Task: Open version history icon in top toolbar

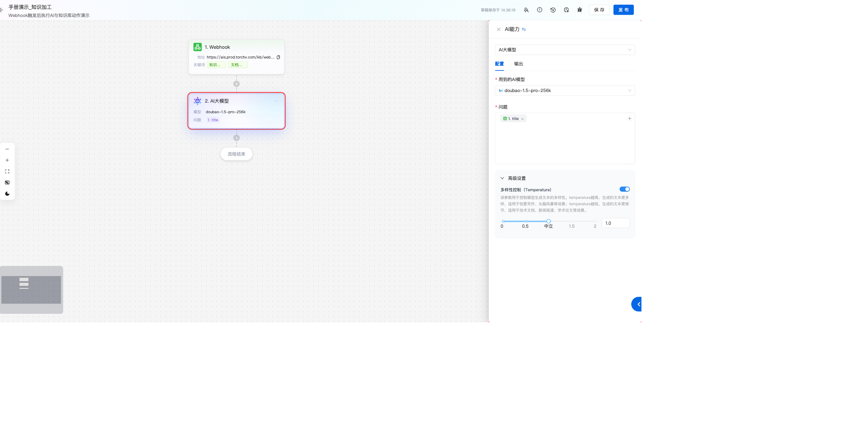Action: click(x=553, y=10)
